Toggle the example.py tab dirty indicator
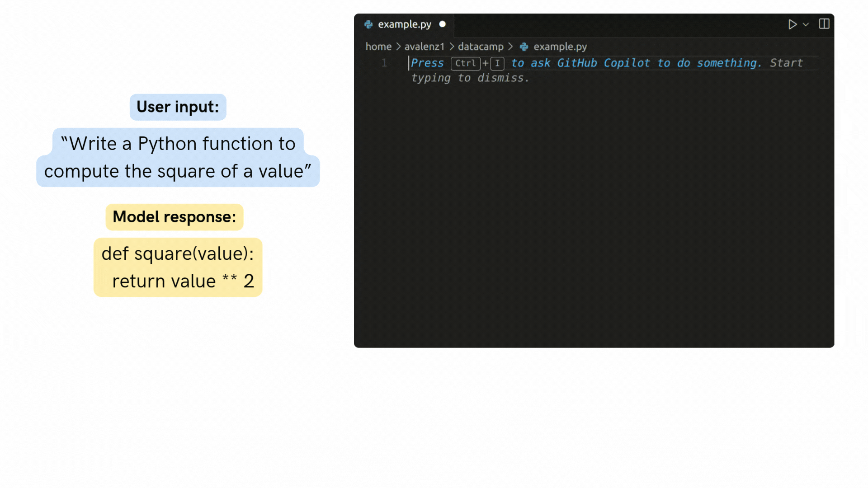This screenshot has width=868, height=488. (x=442, y=24)
